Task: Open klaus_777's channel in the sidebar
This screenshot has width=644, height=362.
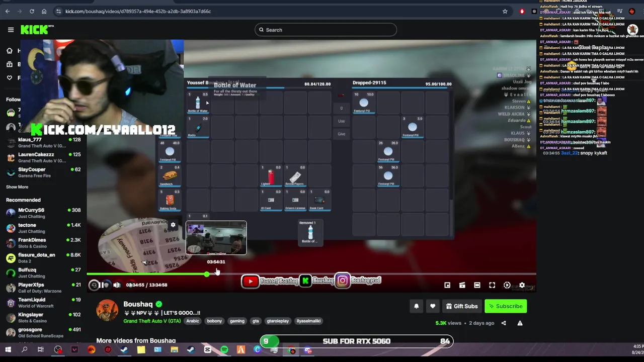Action: click(x=43, y=142)
